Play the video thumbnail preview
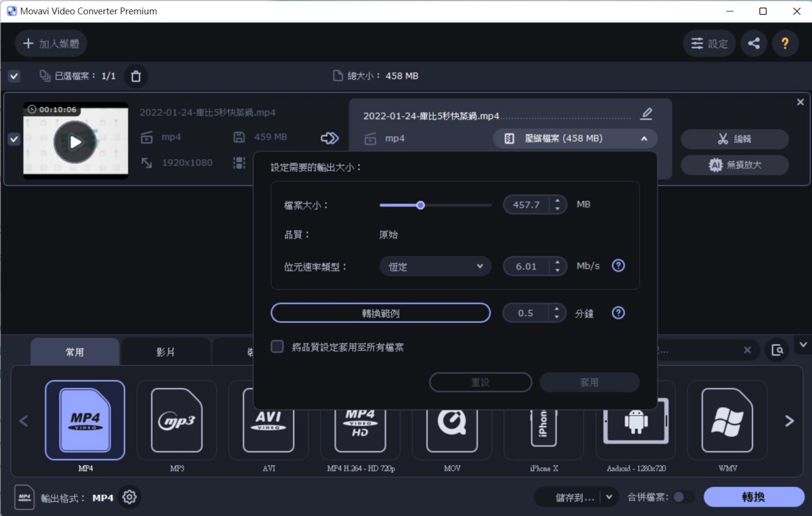This screenshot has height=516, width=812. 75,142
